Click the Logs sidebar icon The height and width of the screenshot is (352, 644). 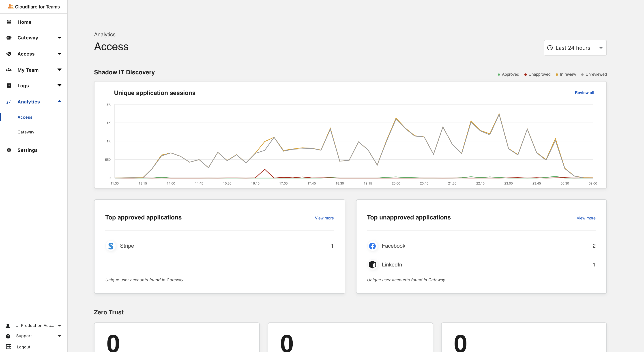[x=9, y=86]
